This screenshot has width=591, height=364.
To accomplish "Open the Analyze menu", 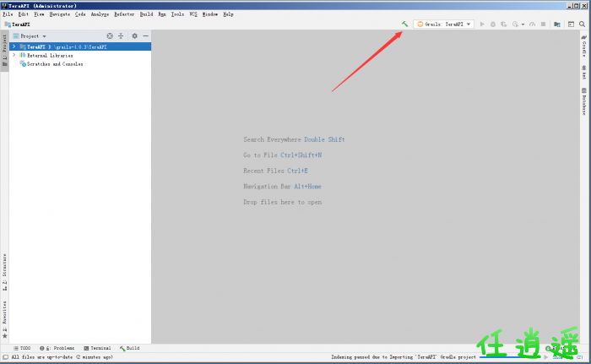I will point(100,14).
